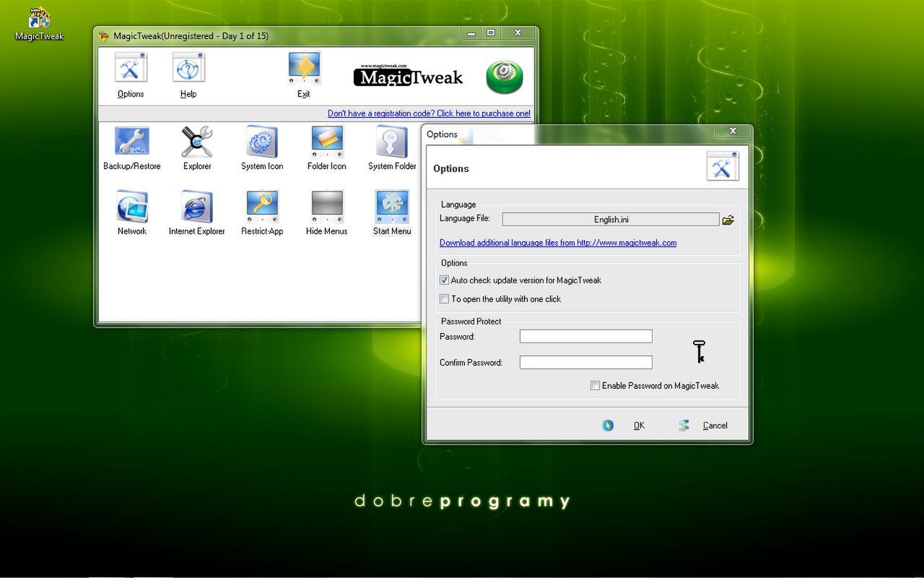
Task: Follow the download additional language files link
Action: pos(558,243)
